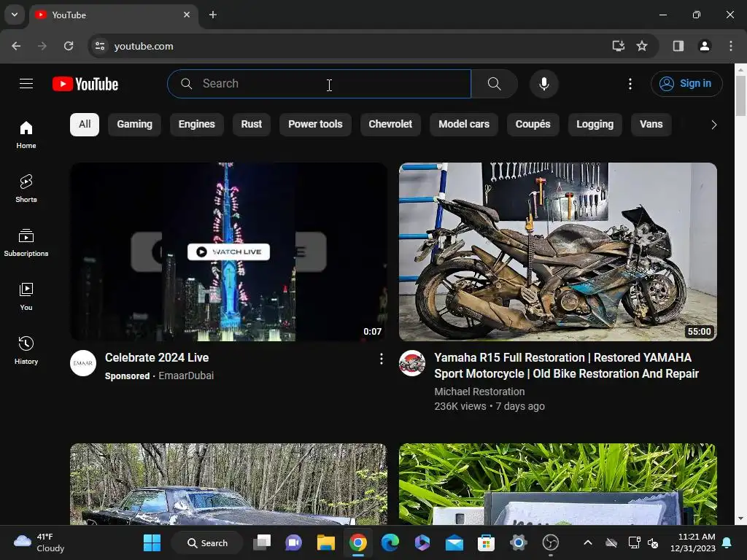Select the Model cars filter chip
Screen dimensions: 747x560
pos(464,125)
